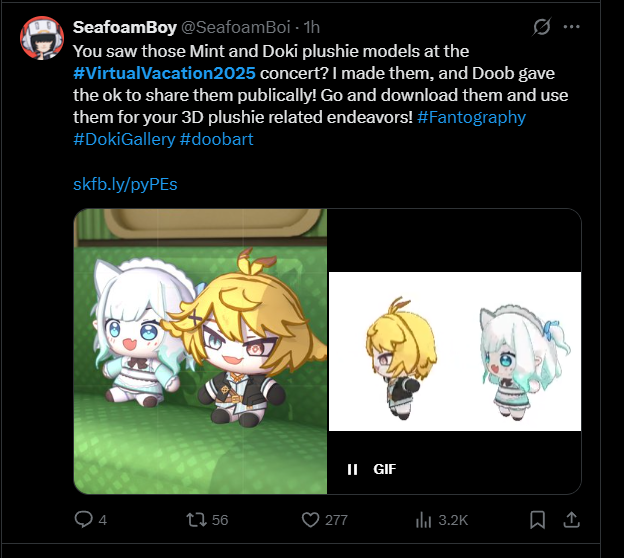Screen dimensions: 624x558
Task: Click the @SeafoamBoi handle
Action: (236, 27)
